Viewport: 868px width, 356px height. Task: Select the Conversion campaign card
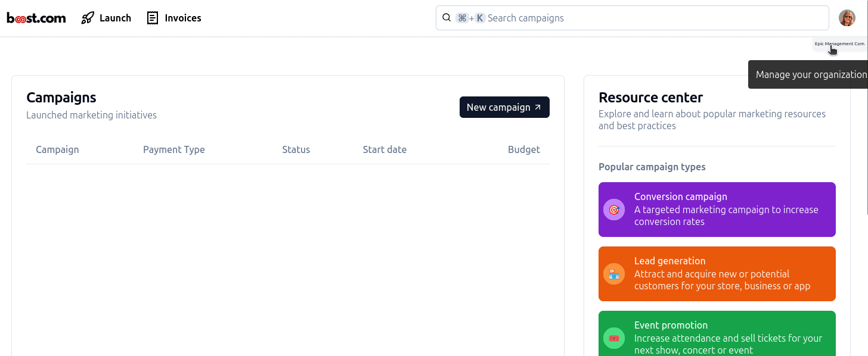[x=717, y=210]
